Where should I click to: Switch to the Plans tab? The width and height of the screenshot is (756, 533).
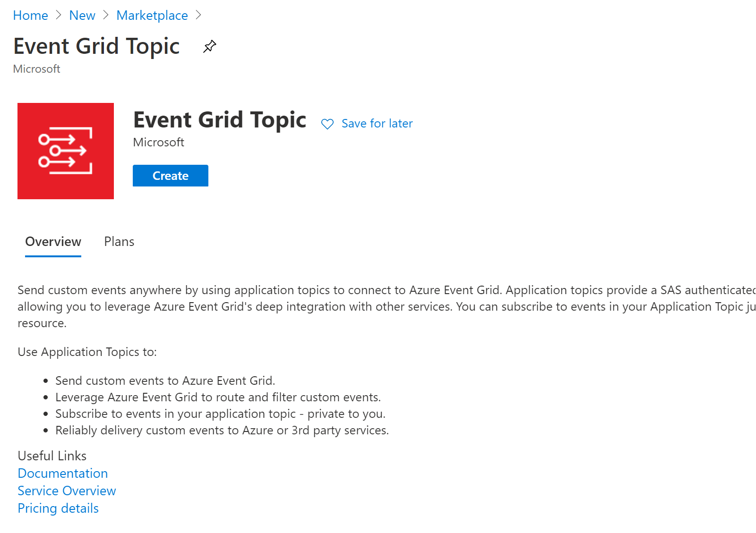pyautogui.click(x=119, y=241)
